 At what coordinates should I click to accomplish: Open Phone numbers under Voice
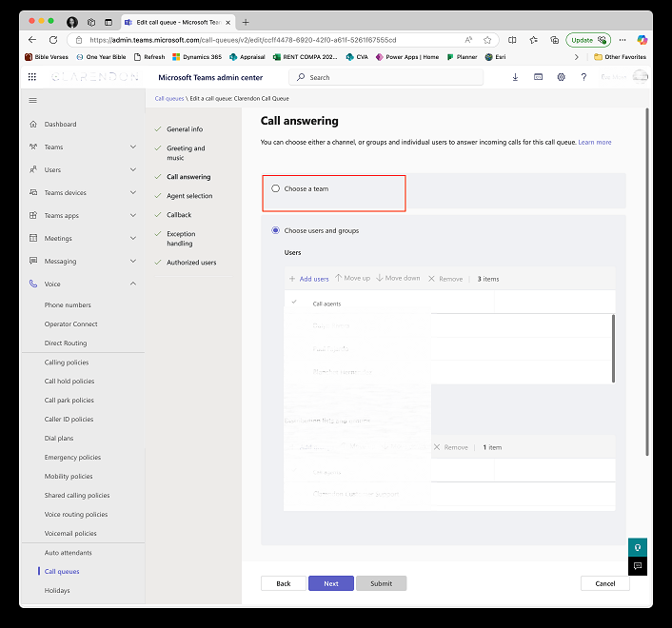click(68, 305)
